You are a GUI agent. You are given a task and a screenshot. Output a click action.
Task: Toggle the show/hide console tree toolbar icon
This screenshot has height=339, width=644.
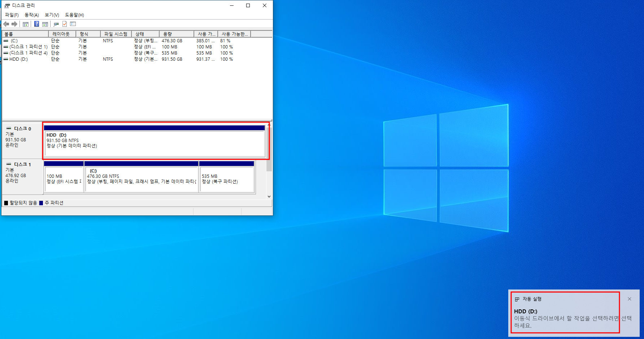pyautogui.click(x=26, y=24)
